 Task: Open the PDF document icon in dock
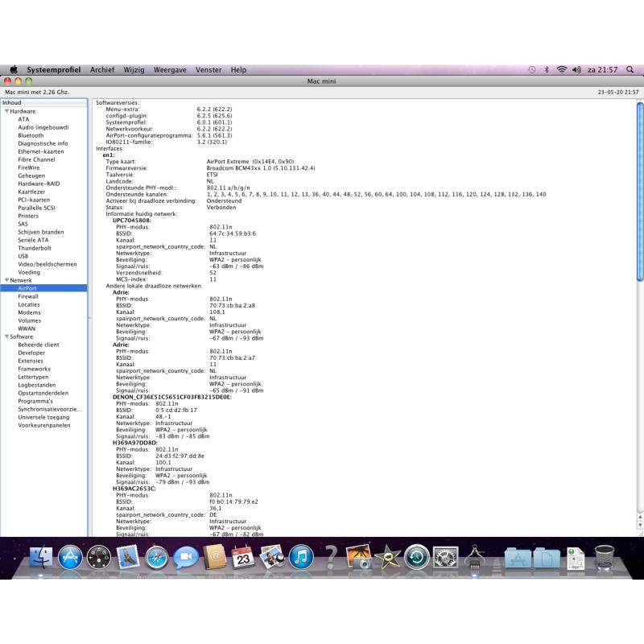pyautogui.click(x=576, y=558)
